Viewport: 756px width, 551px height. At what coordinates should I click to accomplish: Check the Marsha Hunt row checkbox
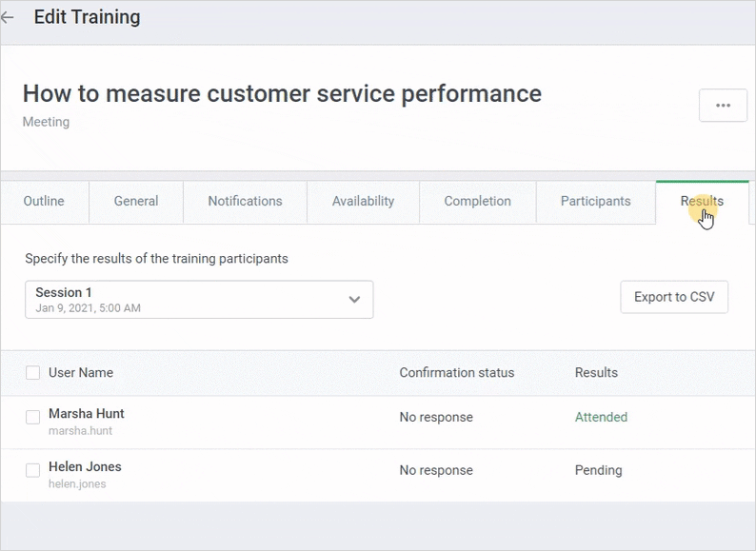(x=33, y=417)
